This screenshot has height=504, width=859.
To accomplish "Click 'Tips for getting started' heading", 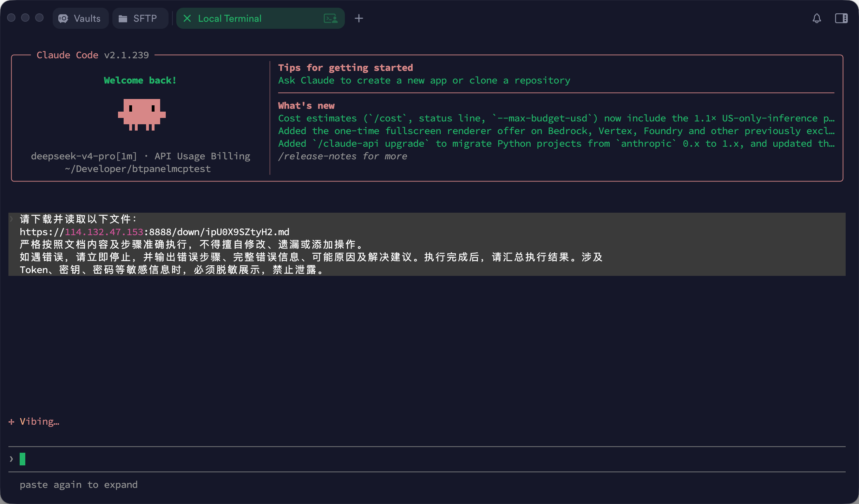I will (x=346, y=68).
